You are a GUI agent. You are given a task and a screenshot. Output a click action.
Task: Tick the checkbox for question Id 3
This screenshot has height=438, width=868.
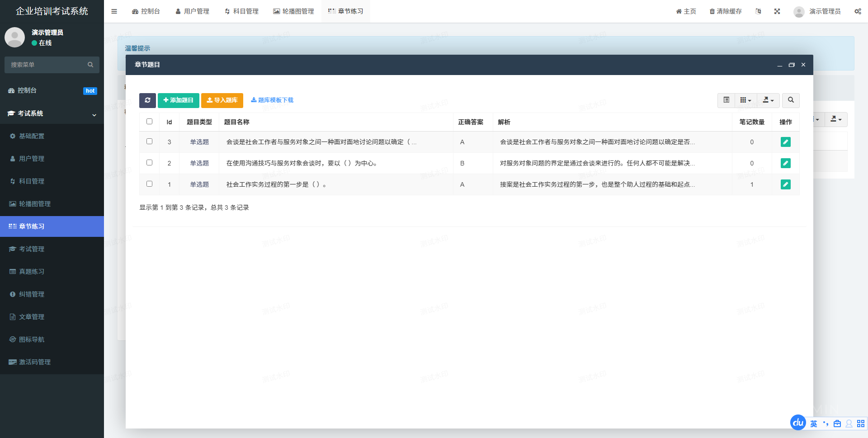coord(150,141)
